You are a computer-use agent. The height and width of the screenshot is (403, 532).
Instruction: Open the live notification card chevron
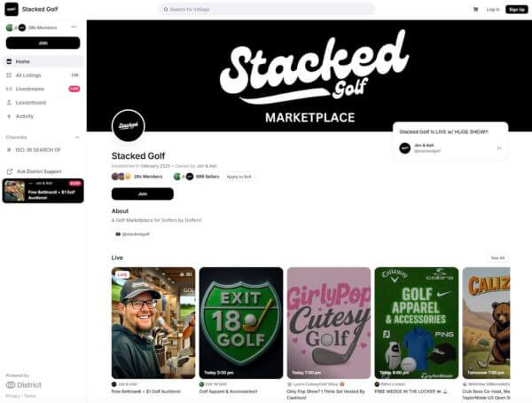click(x=499, y=148)
